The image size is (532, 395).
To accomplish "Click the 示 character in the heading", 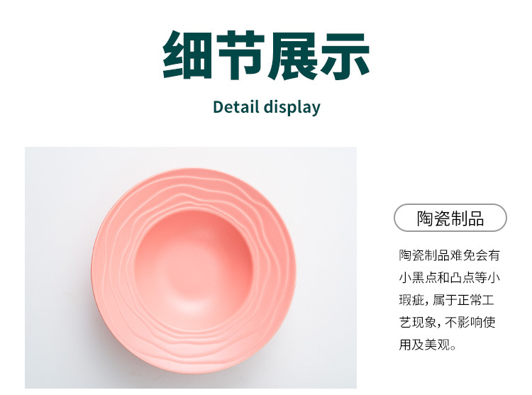I will click(x=345, y=55).
